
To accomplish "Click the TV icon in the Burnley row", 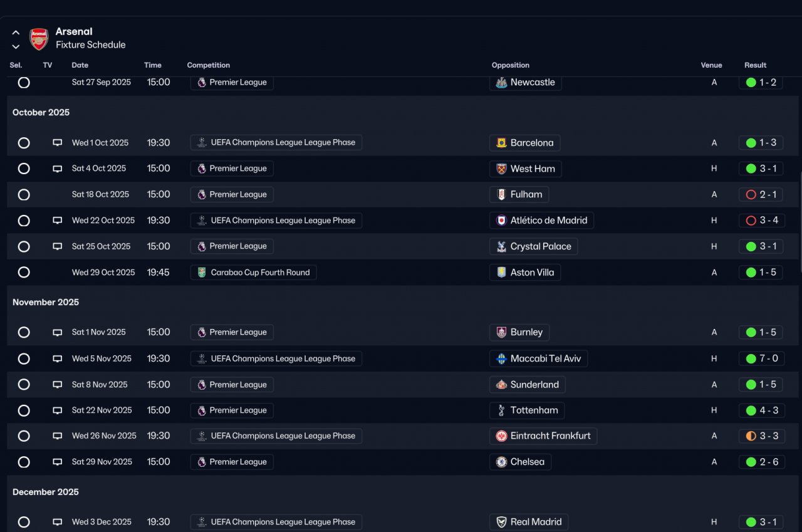I will click(x=58, y=332).
